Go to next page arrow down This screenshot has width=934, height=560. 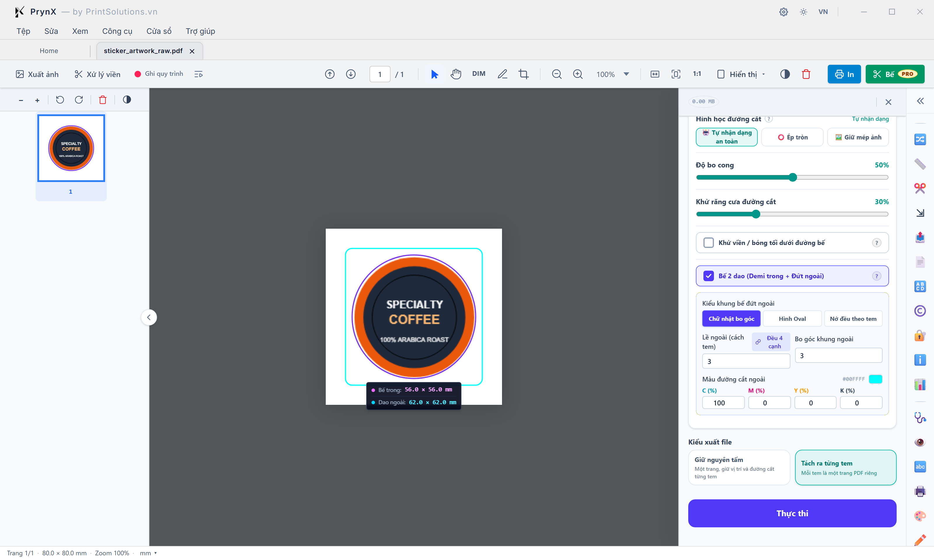coord(351,74)
